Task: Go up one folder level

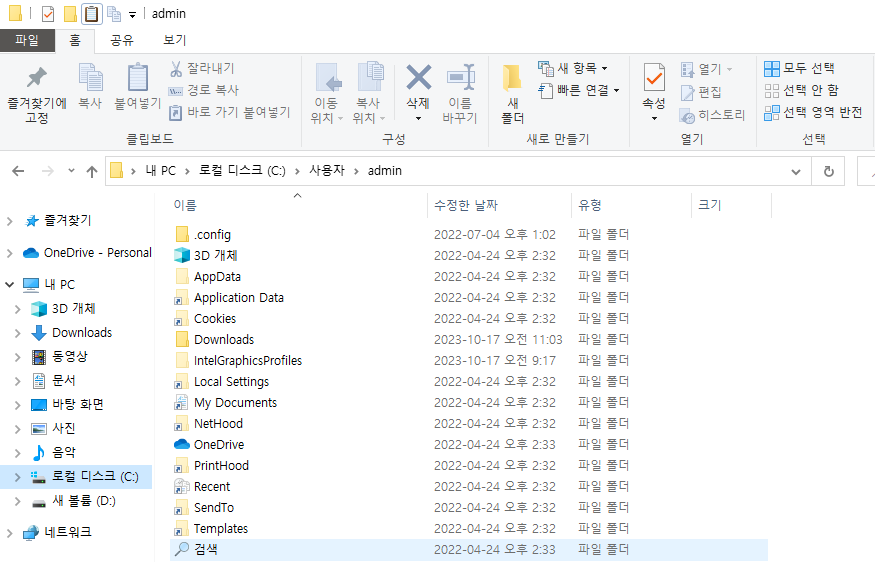Action: (x=92, y=171)
